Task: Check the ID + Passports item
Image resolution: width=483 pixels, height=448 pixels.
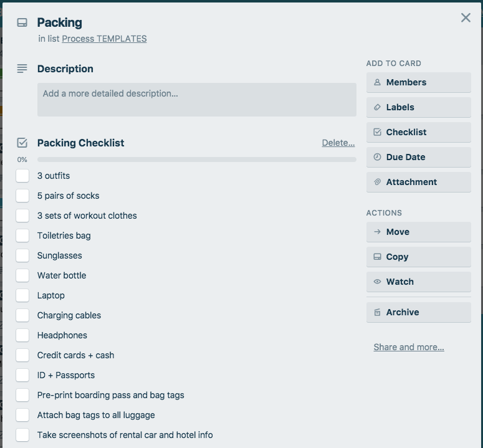Action: [22, 375]
